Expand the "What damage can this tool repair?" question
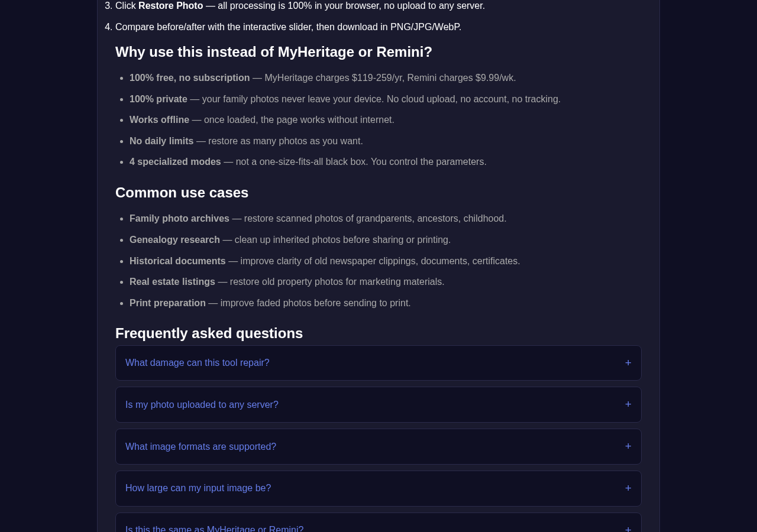This screenshot has width=757, height=532. pos(378,363)
